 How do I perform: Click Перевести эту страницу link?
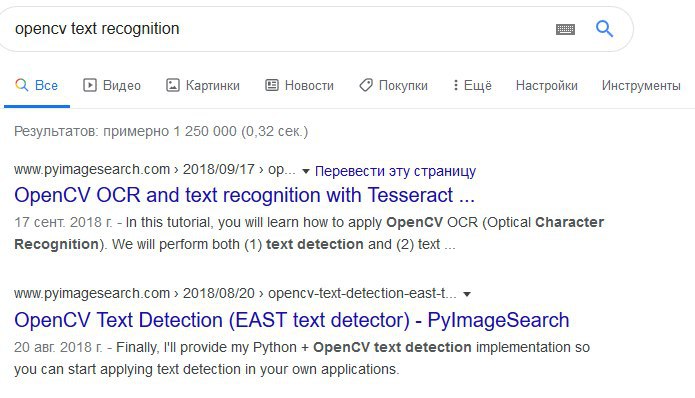click(395, 171)
